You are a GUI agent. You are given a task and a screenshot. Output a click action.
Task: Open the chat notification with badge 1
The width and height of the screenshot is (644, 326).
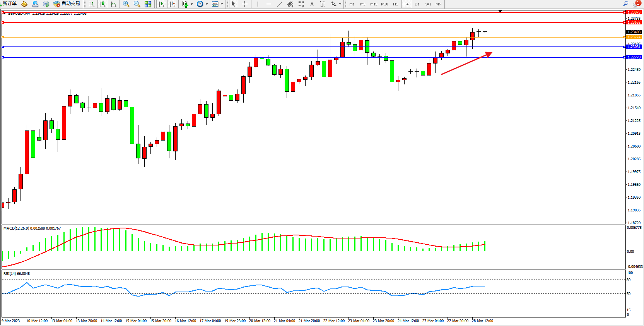[x=636, y=3]
